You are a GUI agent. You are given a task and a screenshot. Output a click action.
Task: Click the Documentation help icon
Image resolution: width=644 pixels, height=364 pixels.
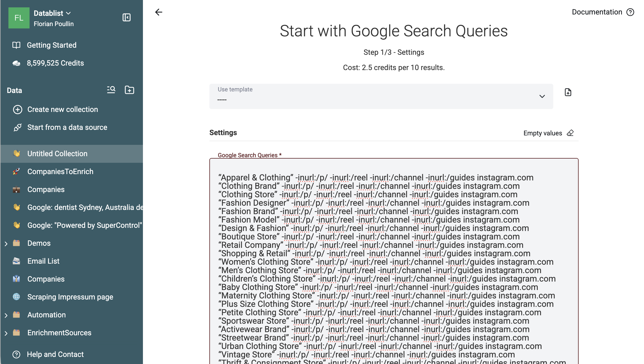(x=630, y=12)
